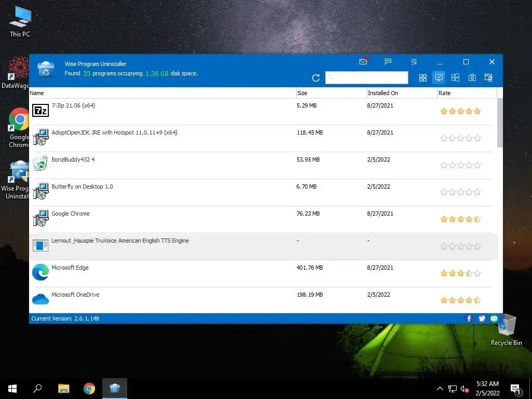This screenshot has height=399, width=532.
Task: Open File Explorer from the taskbar
Action: (63, 389)
